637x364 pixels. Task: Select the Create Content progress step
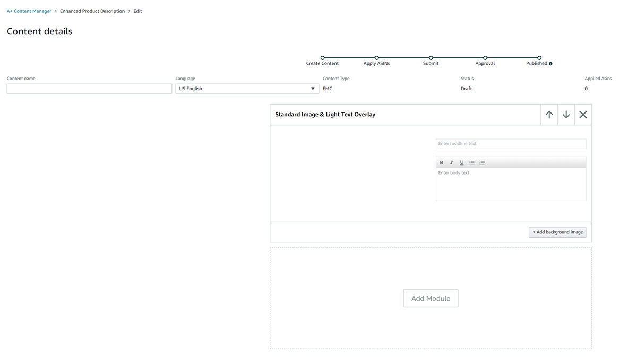322,58
